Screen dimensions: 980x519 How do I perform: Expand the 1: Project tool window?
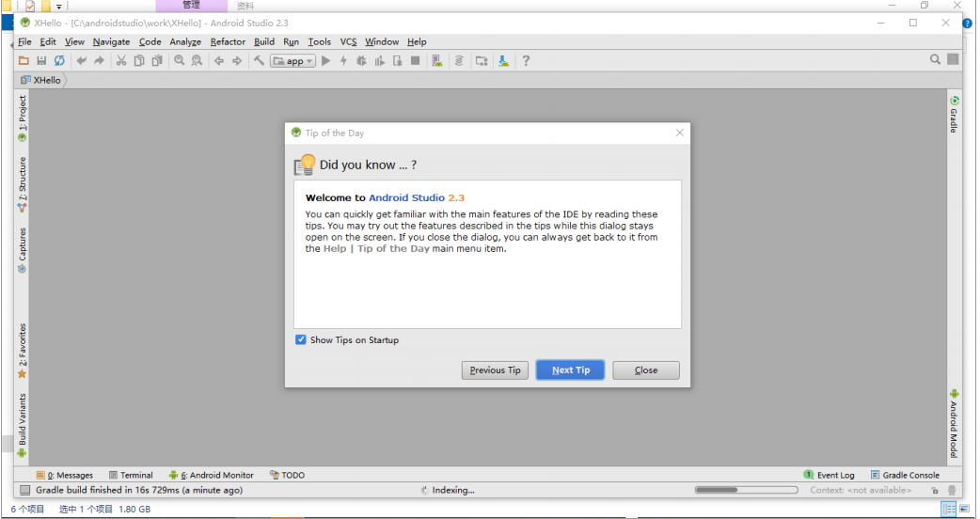23,118
